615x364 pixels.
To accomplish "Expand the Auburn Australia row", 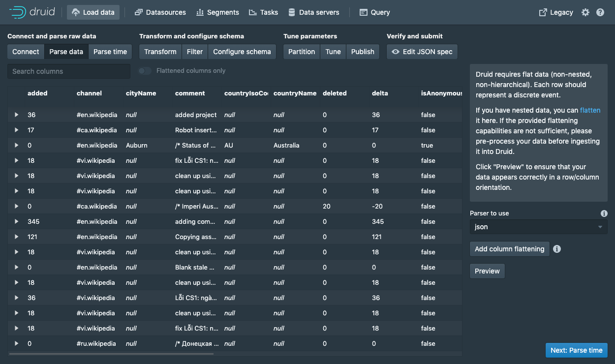I will pos(16,146).
